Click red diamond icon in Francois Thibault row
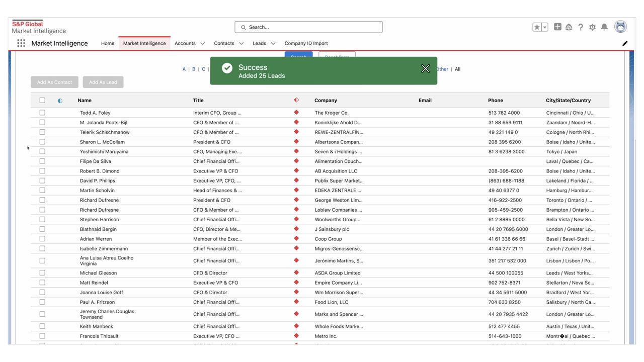Screen dimensions: 644x362 [x=296, y=336]
